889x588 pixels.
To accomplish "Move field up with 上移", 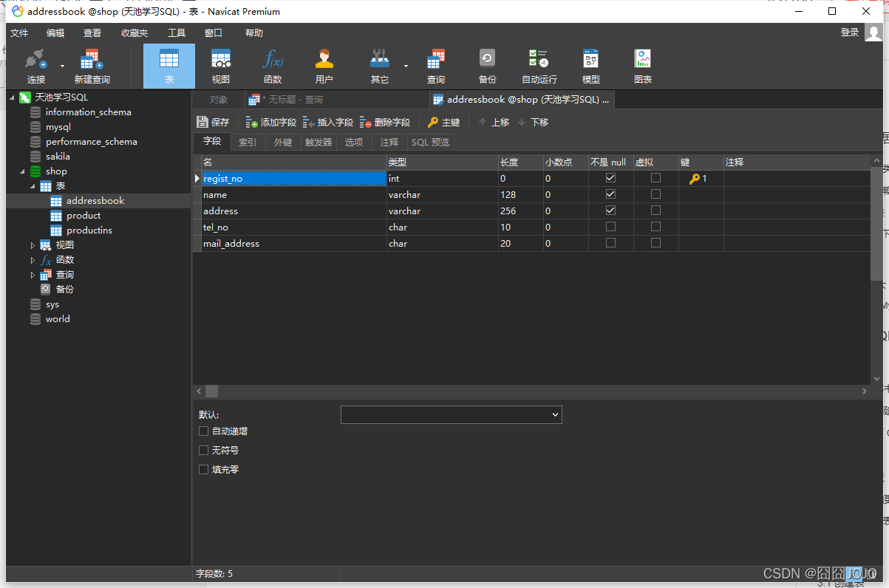I will coord(494,123).
